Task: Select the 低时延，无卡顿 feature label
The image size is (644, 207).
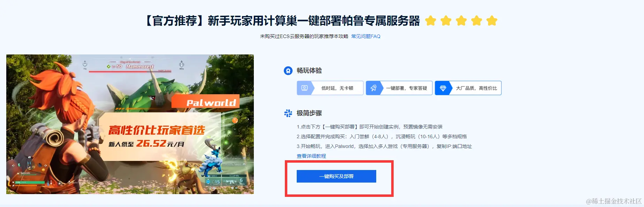Action: [x=337, y=88]
